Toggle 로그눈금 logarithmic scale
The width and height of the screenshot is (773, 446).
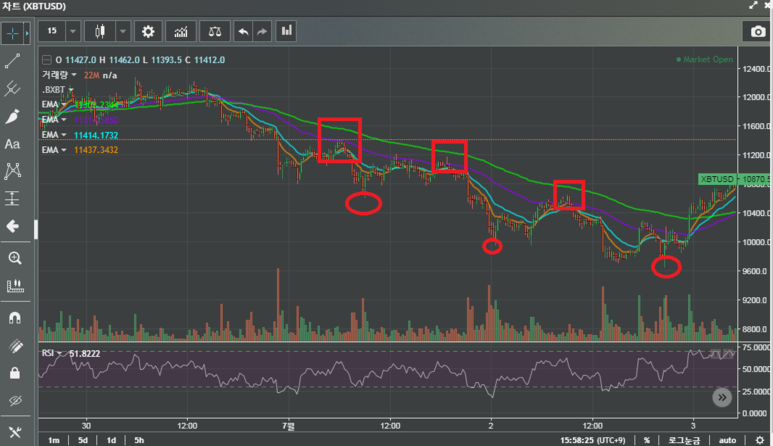684,440
